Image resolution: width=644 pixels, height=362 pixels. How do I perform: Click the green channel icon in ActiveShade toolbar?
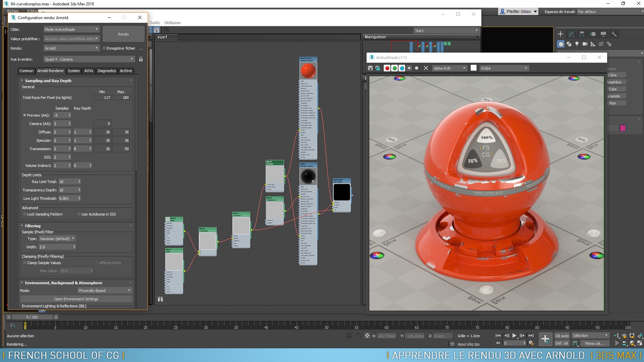pyautogui.click(x=394, y=68)
